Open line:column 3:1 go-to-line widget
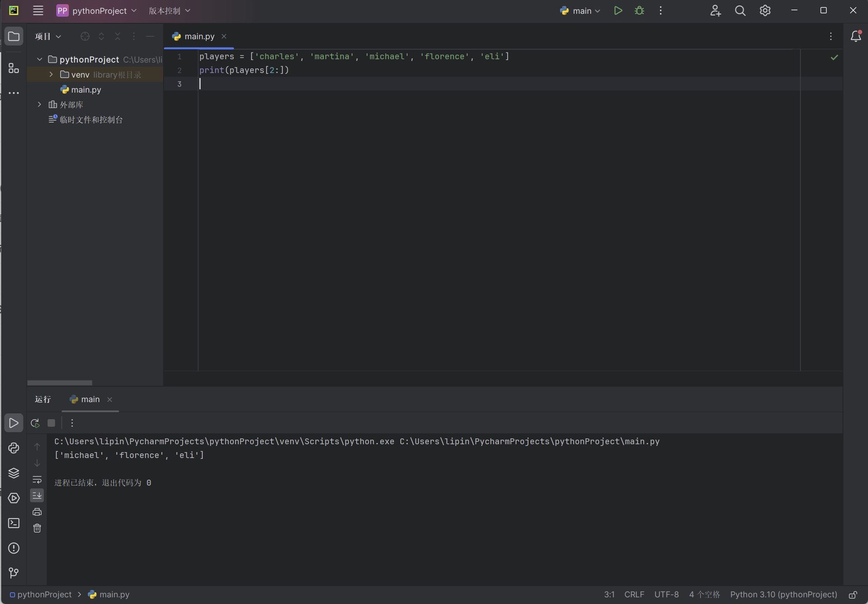This screenshot has height=604, width=868. coord(609,595)
